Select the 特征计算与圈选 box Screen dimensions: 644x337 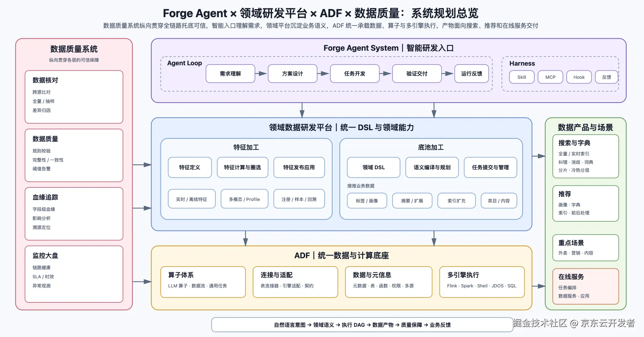(243, 167)
